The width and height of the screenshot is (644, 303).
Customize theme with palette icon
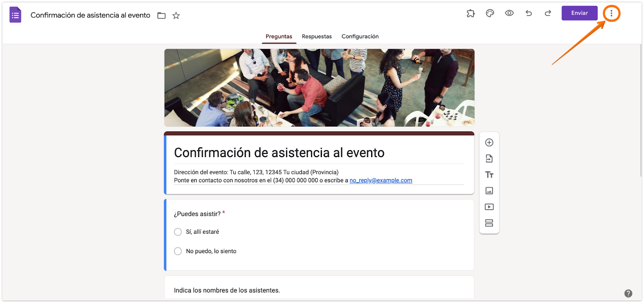pyautogui.click(x=490, y=13)
